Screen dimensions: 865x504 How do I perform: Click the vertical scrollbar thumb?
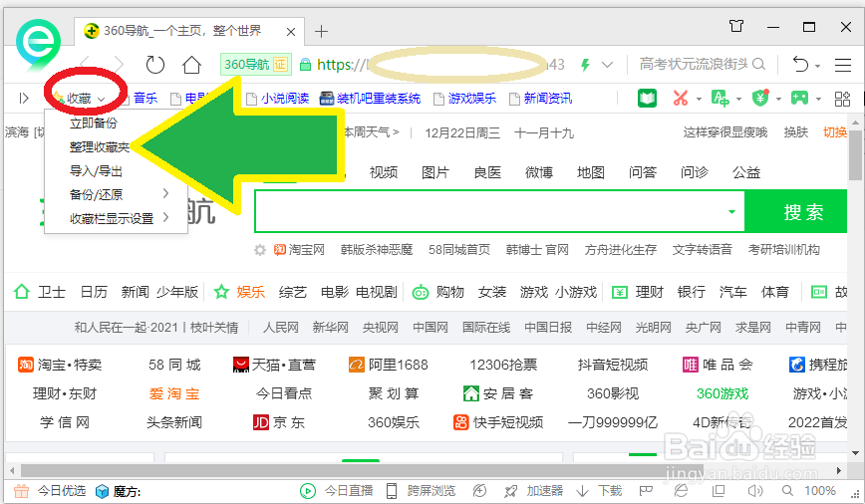855,155
